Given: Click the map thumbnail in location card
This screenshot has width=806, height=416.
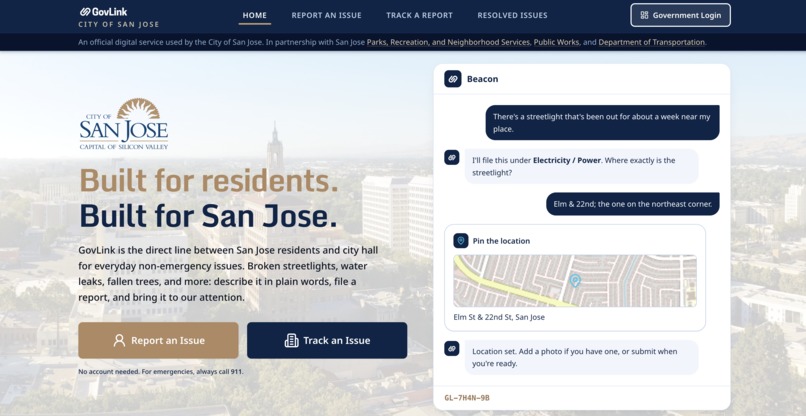Looking at the screenshot, I should pos(575,281).
